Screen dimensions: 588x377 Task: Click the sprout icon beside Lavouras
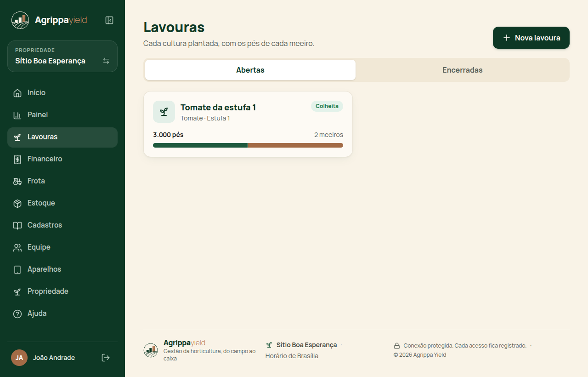(x=17, y=137)
